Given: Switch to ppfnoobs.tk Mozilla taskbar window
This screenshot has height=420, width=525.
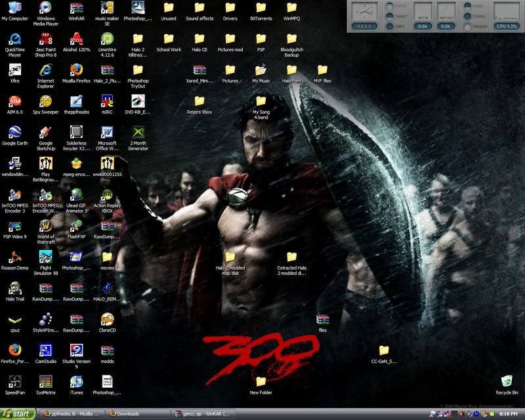Looking at the screenshot, I should (72, 414).
